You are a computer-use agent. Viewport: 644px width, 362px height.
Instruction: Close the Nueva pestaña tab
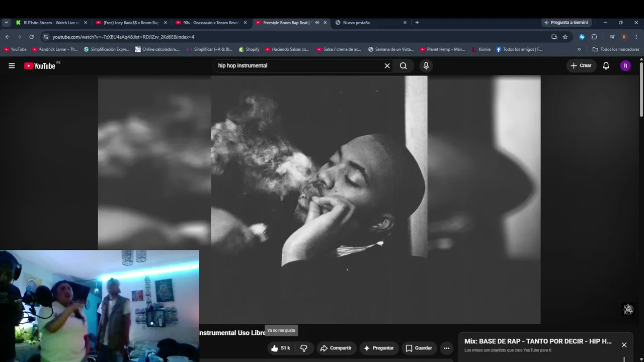point(405,23)
